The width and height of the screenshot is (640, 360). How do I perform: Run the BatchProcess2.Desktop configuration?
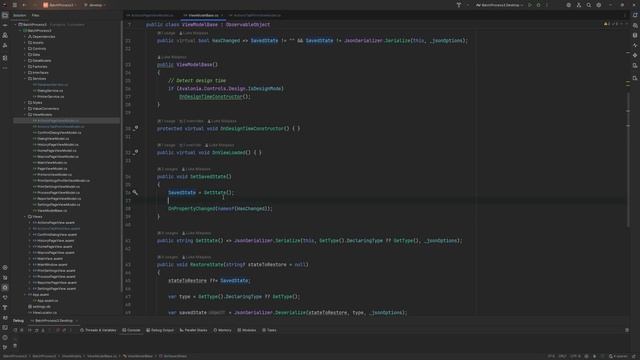tap(530, 5)
